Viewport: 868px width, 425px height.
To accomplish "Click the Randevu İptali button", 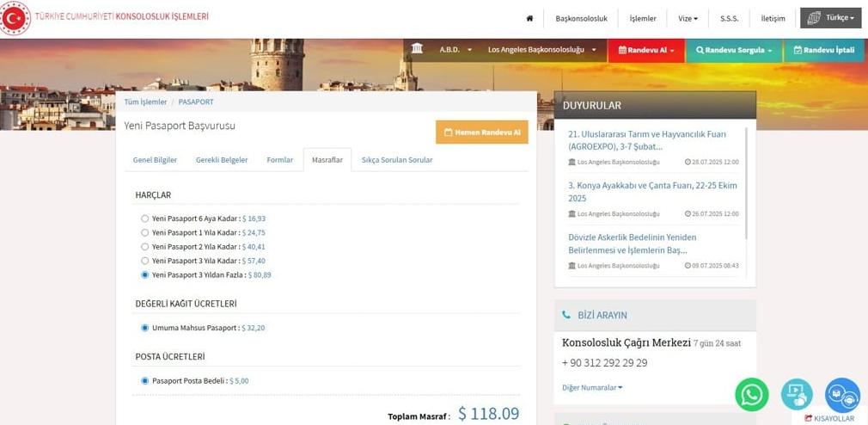I will pyautogui.click(x=823, y=50).
